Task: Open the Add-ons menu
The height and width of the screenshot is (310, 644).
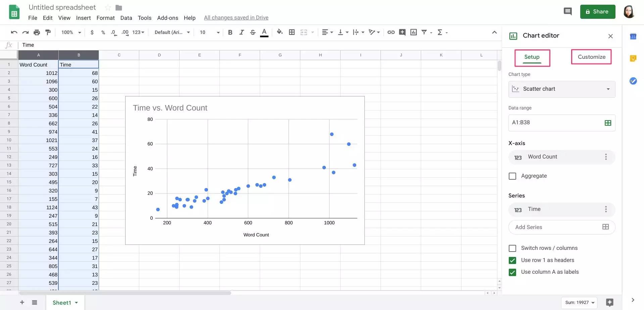Action: [x=167, y=18]
